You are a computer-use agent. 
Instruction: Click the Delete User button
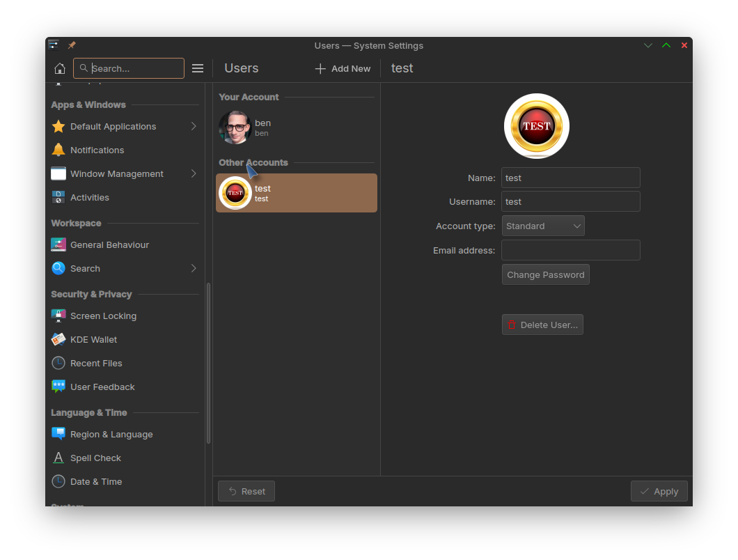(x=542, y=325)
